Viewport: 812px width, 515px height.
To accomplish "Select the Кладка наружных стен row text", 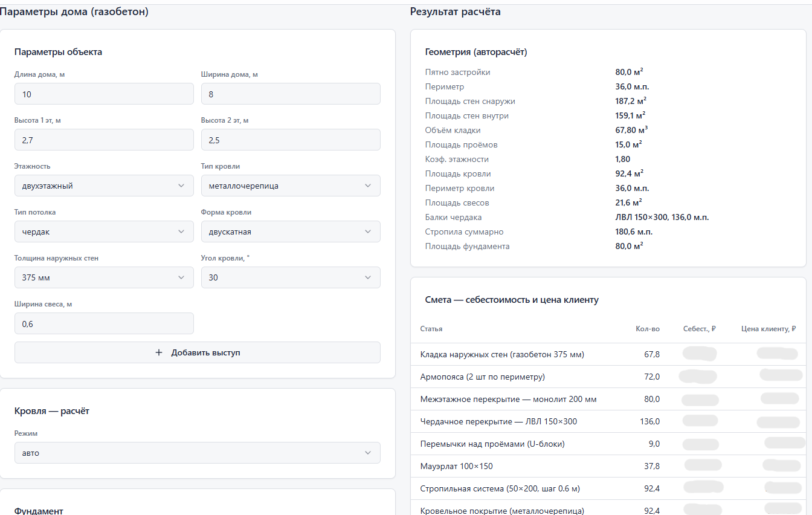I will [502, 354].
